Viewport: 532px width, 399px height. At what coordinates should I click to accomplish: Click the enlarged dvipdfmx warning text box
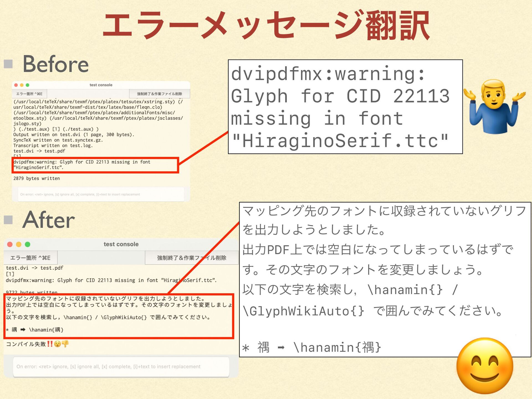point(345,107)
